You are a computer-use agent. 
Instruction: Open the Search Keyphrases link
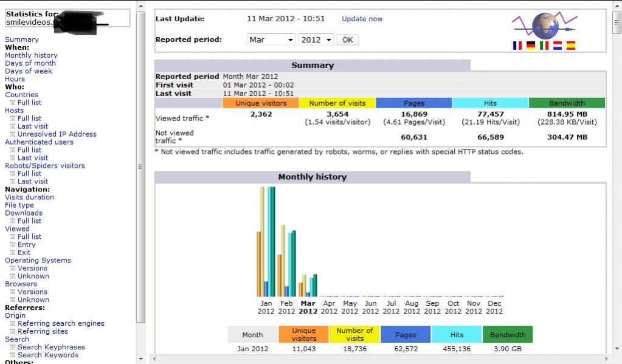click(51, 348)
